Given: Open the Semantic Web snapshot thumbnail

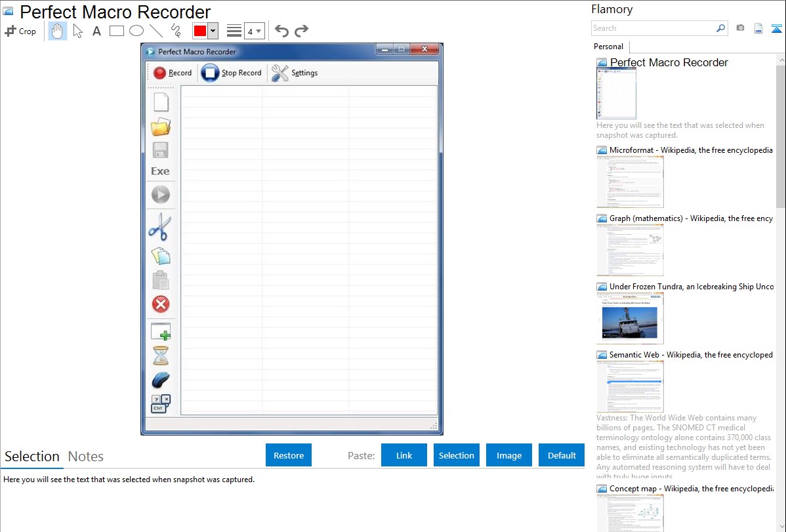Looking at the screenshot, I should tap(630, 386).
